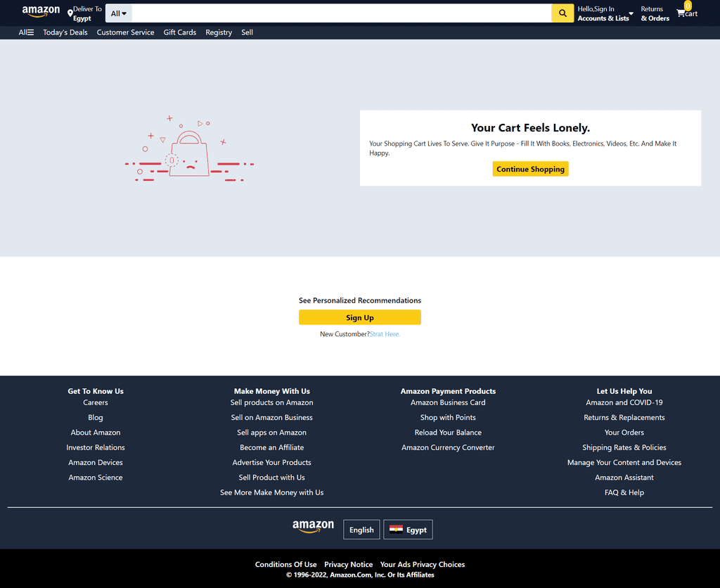Screen dimensions: 720x588
Task: Expand Accounts & Lists dropdown arrow
Action: tap(631, 14)
